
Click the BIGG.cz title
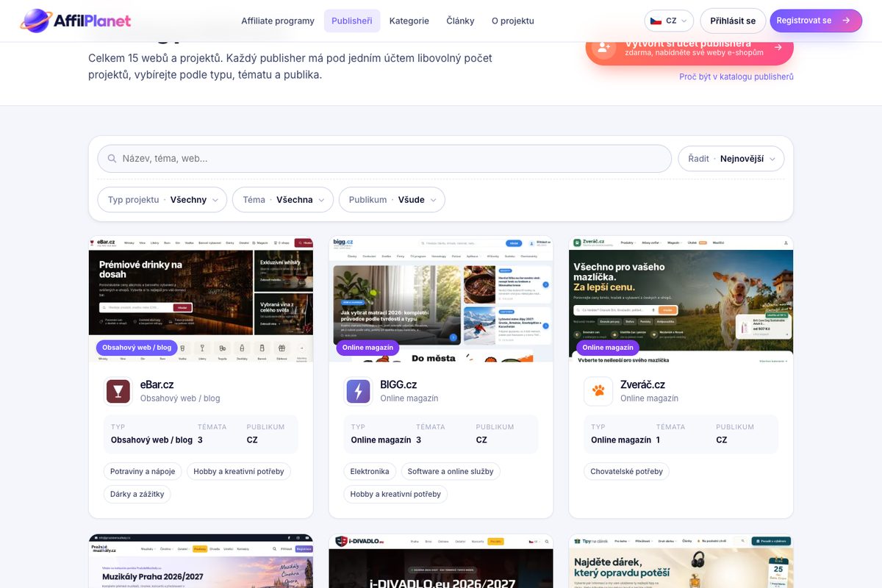[x=398, y=384]
